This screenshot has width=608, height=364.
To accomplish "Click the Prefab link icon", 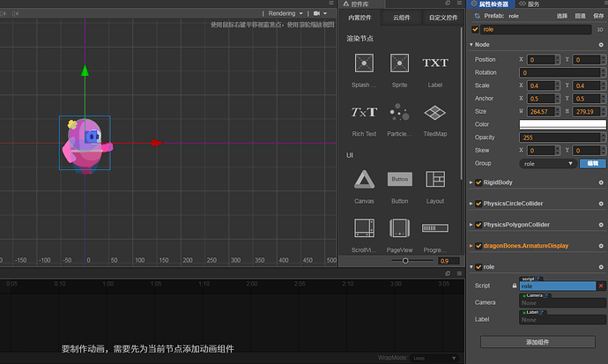I will pyautogui.click(x=478, y=16).
